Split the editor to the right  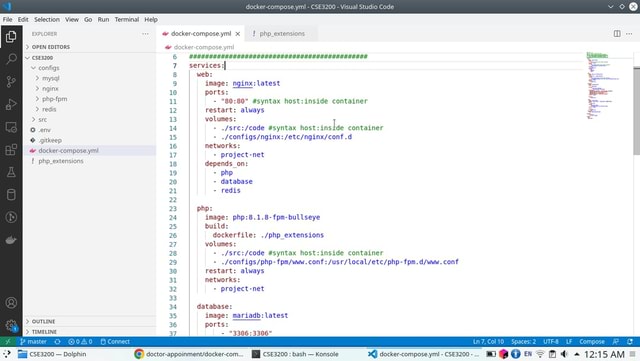617,33
